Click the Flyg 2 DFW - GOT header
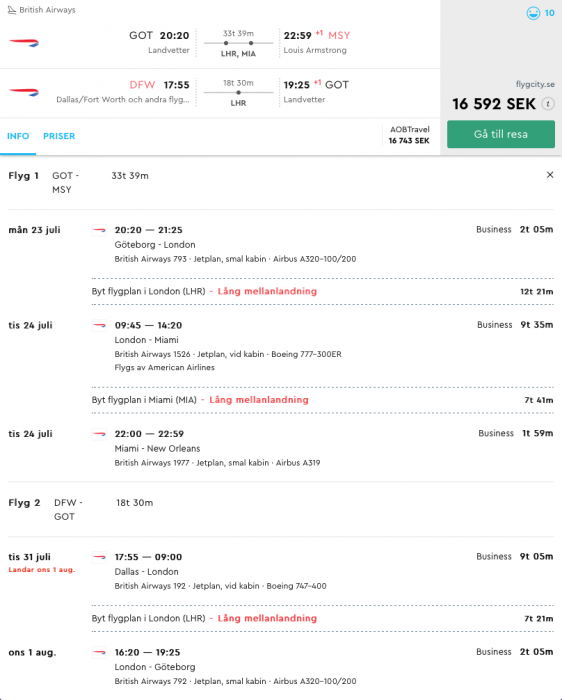Image resolution: width=562 pixels, height=700 pixels. click(x=45, y=509)
